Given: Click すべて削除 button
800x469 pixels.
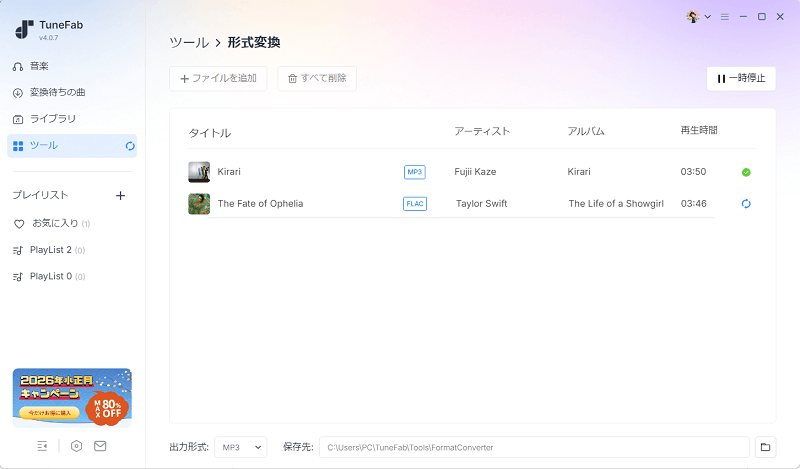Looking at the screenshot, I should [317, 79].
